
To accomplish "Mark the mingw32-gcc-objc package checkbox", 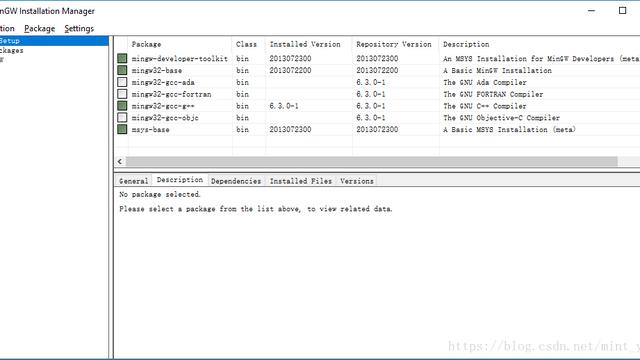I will 122,118.
